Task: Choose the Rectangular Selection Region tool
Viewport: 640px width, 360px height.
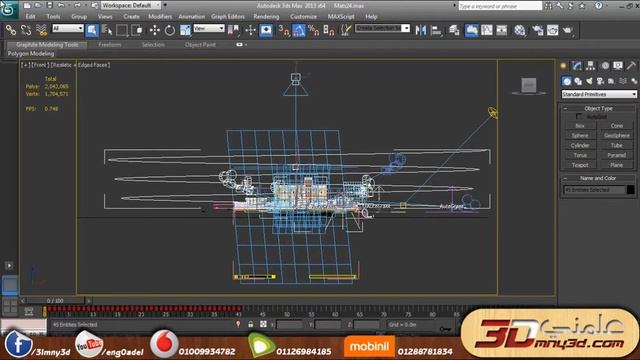Action: (x=122, y=30)
